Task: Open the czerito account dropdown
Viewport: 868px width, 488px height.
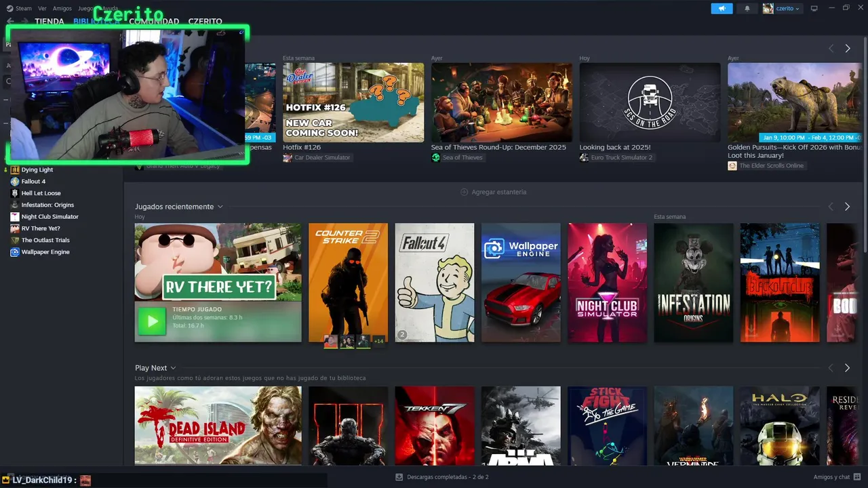Action: pyautogui.click(x=787, y=8)
